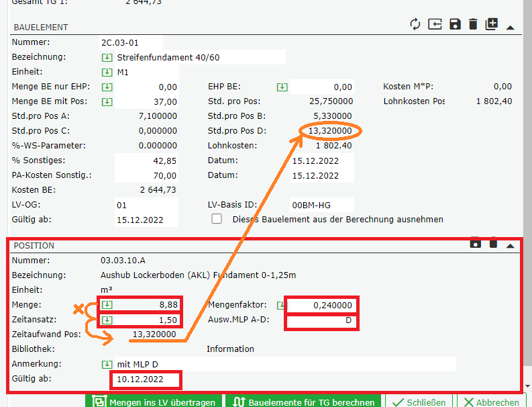Click the import arrow icon in the Bauelement header
The image size is (532, 407).
point(435,25)
